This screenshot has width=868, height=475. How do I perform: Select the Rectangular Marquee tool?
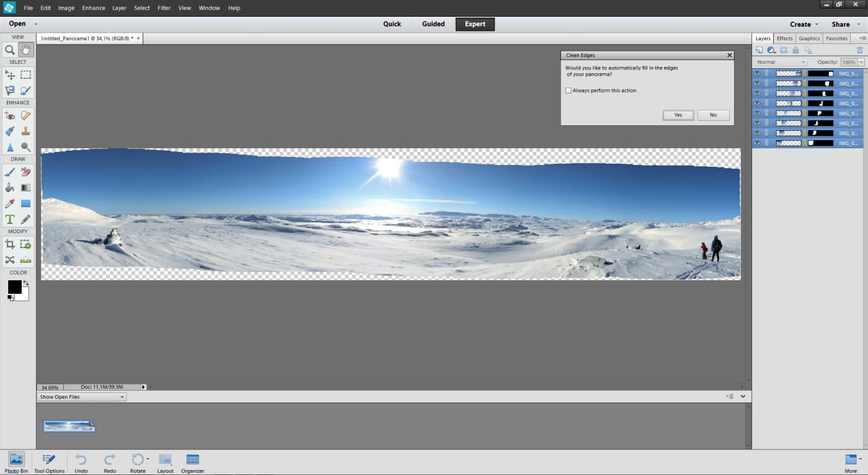pos(25,75)
